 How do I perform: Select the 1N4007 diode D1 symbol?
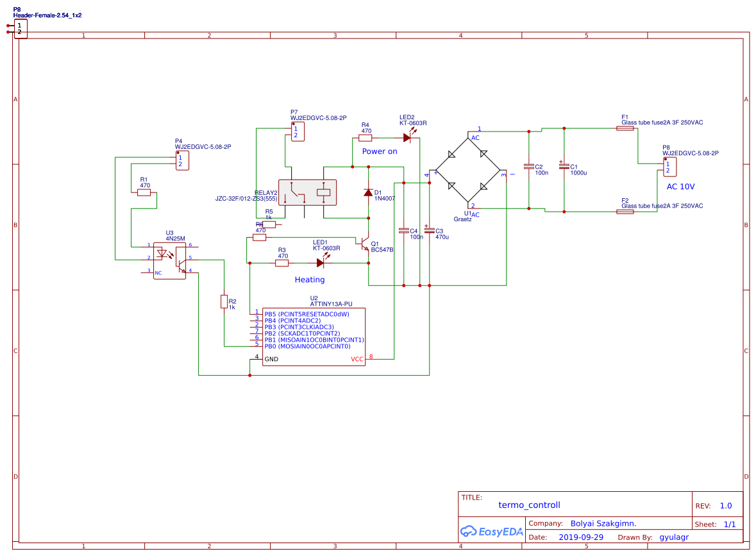[367, 191]
